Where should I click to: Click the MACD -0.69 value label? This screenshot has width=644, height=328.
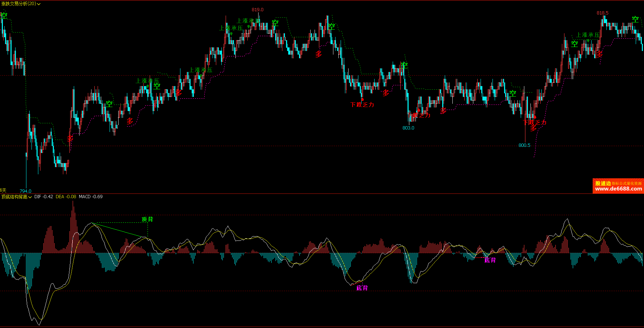click(x=90, y=197)
